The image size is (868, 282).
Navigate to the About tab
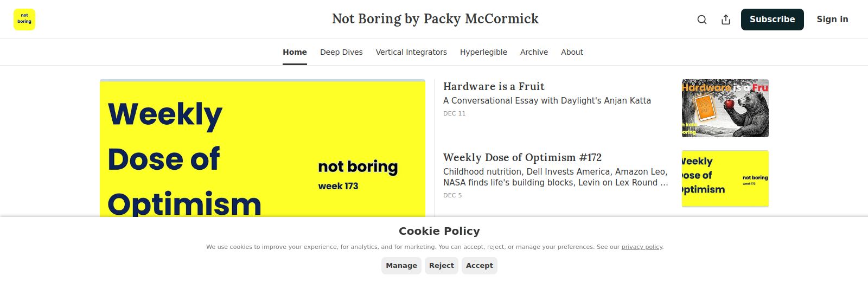point(572,52)
